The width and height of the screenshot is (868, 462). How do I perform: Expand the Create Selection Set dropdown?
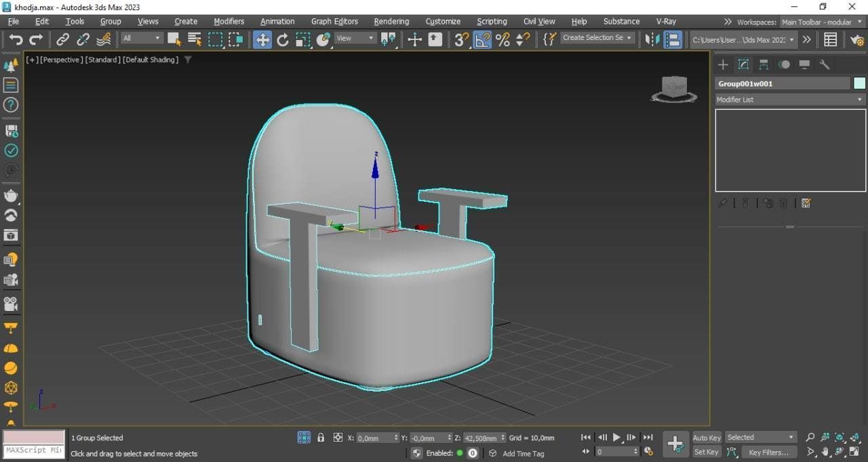pyautogui.click(x=597, y=38)
